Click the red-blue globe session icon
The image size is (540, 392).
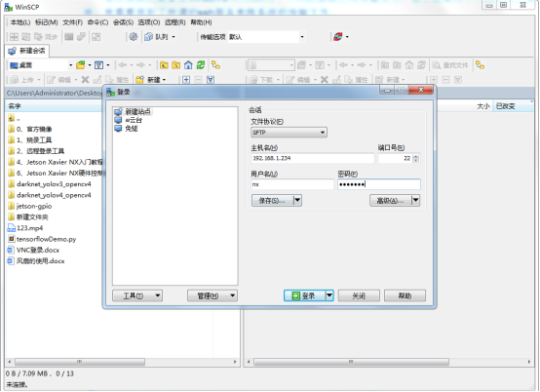click(338, 36)
